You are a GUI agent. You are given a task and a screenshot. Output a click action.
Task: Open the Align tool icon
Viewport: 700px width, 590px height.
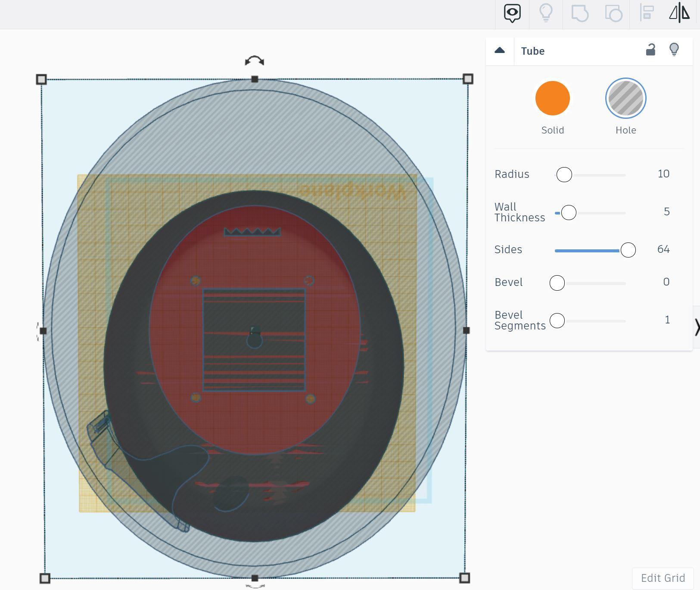[x=647, y=12]
